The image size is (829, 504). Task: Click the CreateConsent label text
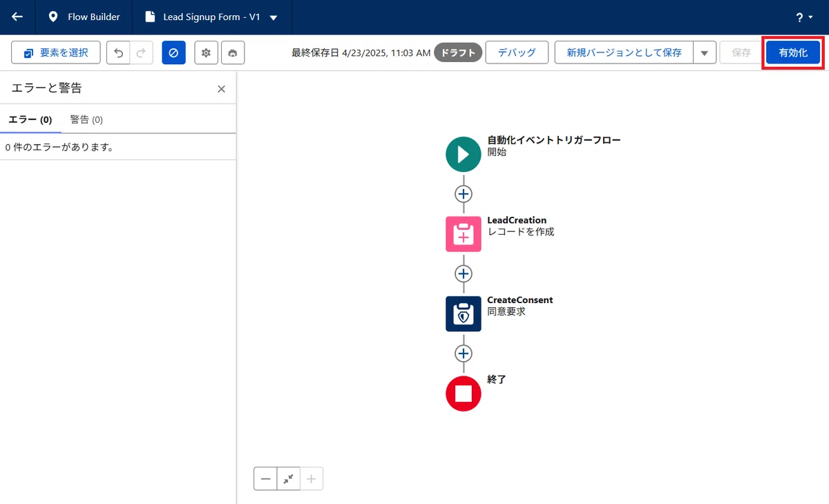point(520,300)
